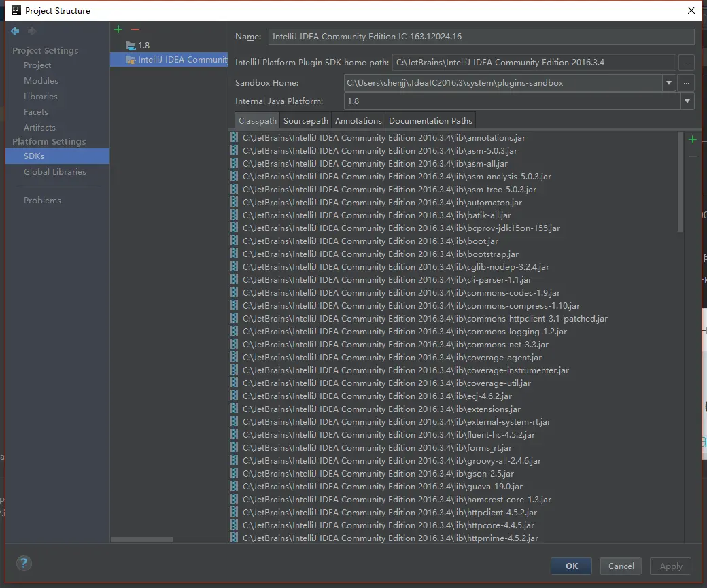Viewport: 707px width, 588px height.
Task: Select the commons-httpclient-3.1-patched.jar row
Action: [x=453, y=319]
